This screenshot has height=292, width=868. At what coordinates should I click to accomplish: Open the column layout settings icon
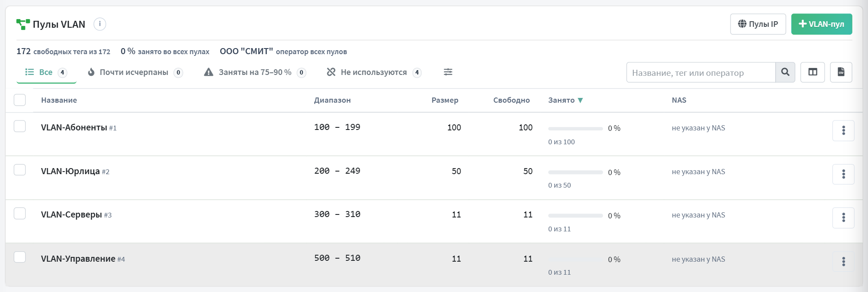point(813,72)
